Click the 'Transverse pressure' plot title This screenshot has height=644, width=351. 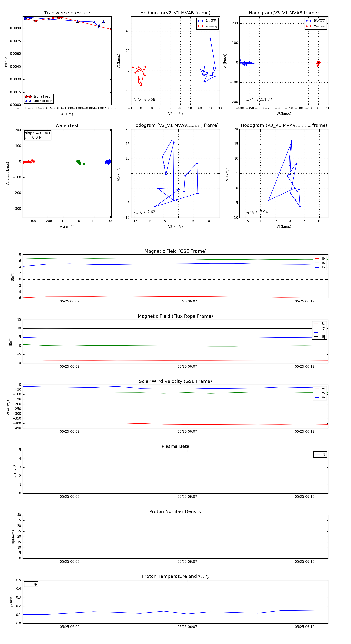[67, 13]
